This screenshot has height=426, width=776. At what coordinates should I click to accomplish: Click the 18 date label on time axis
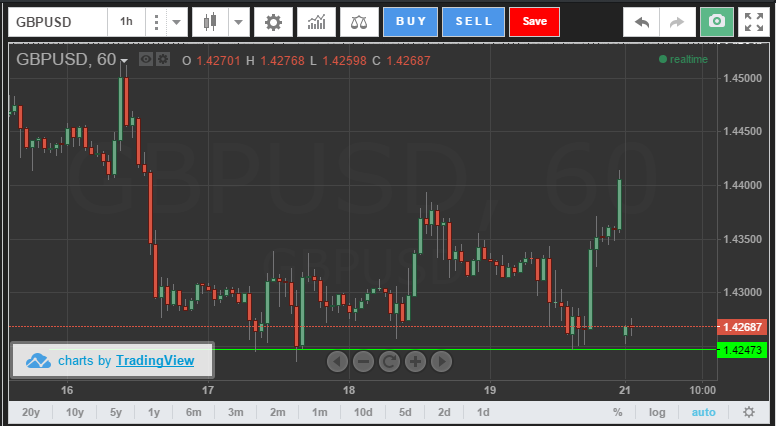[349, 390]
